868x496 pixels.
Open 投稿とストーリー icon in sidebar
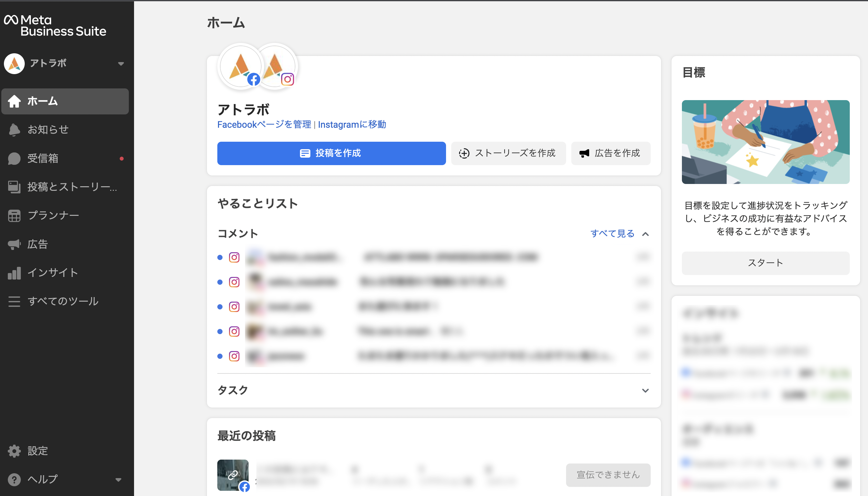pos(14,187)
